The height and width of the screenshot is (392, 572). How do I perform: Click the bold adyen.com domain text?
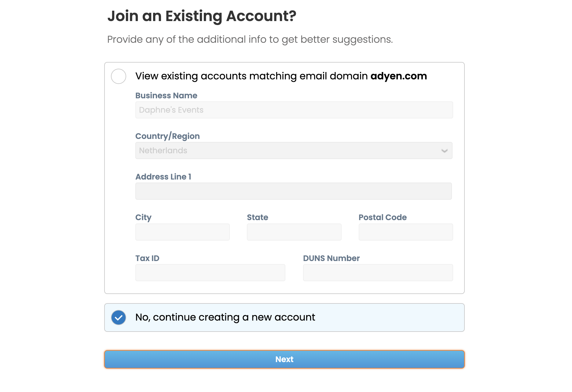(x=398, y=76)
